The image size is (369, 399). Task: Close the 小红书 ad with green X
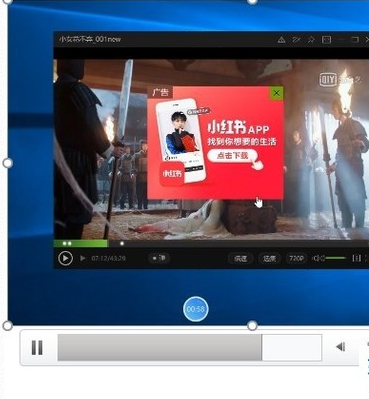click(276, 93)
